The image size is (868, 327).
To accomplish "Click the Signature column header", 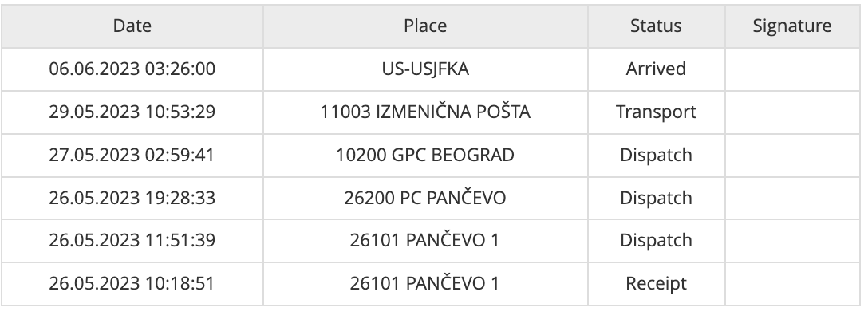I will 791,26.
